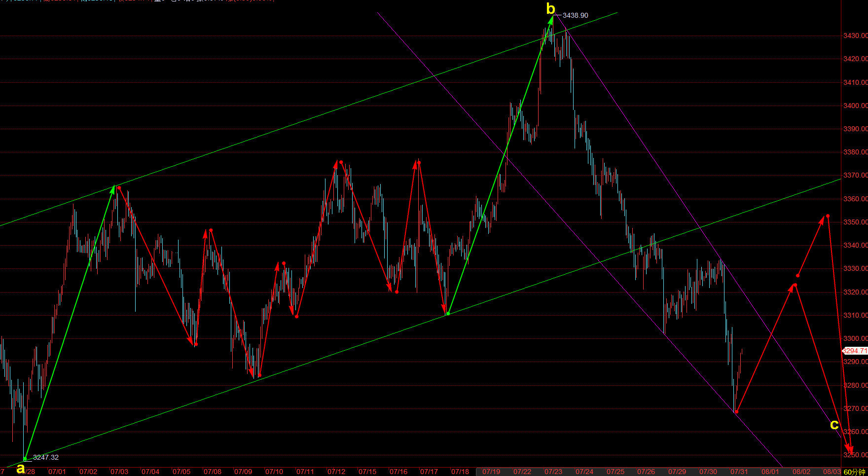Image resolution: width=868 pixels, height=476 pixels.
Task: Click the 3270.00 price axis label
Action: (x=855, y=408)
